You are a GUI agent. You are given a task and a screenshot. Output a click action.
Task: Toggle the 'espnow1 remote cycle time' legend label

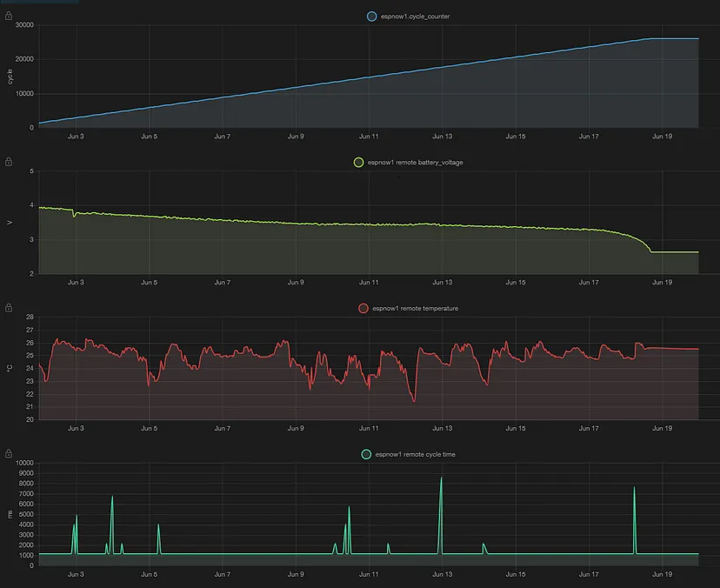(415, 454)
